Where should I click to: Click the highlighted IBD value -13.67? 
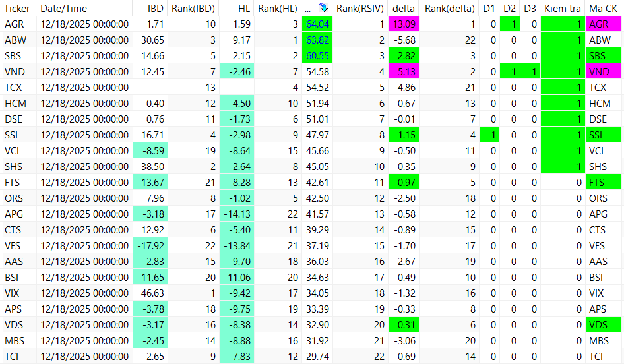[150, 183]
